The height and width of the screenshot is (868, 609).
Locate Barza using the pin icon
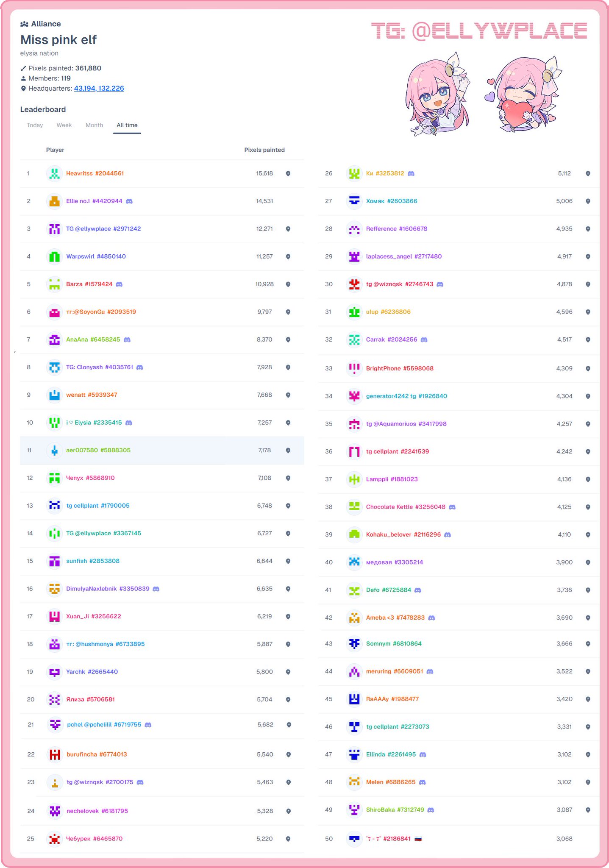click(x=288, y=284)
